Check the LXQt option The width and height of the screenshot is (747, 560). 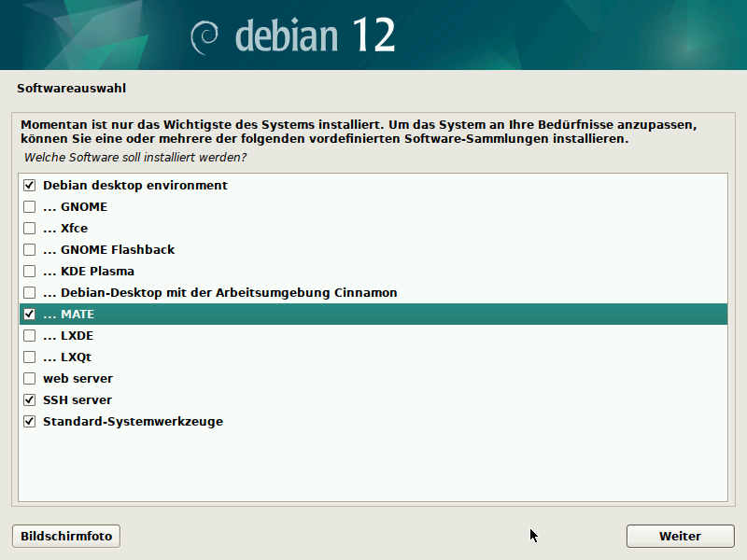click(x=30, y=357)
